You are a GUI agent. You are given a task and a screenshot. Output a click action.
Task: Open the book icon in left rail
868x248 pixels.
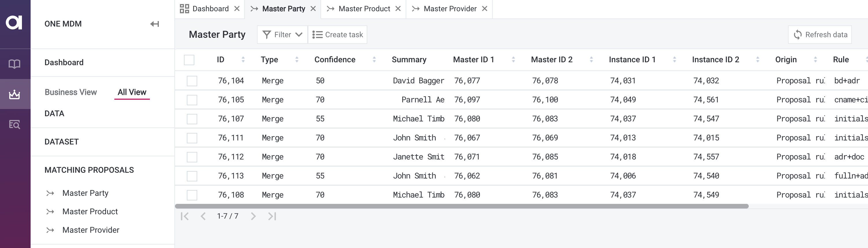pyautogui.click(x=14, y=64)
